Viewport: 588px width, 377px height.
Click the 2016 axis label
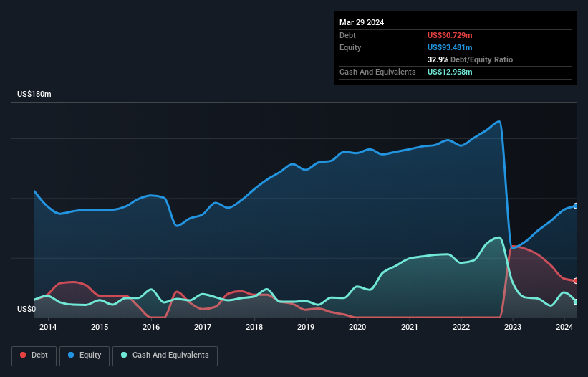click(x=151, y=327)
